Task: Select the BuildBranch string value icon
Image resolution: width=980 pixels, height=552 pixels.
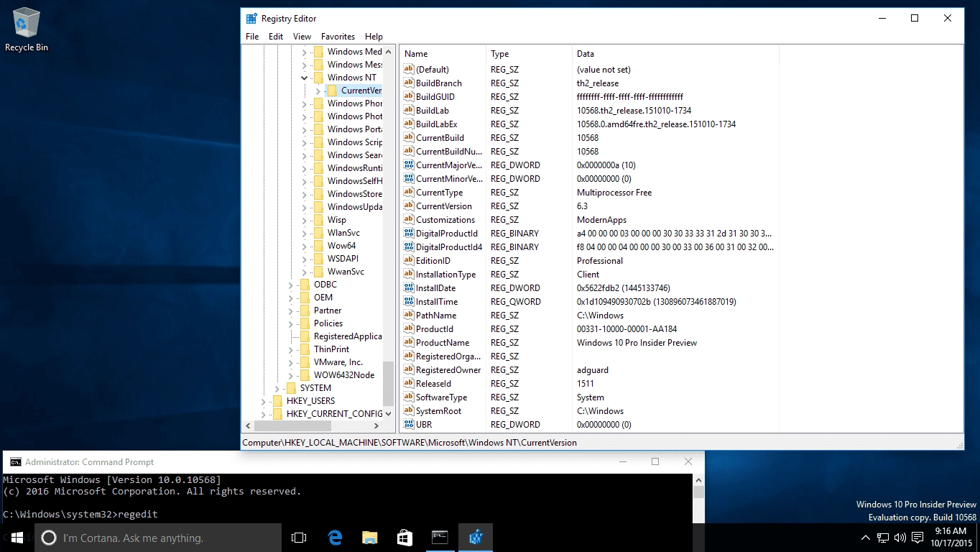Action: 409,83
